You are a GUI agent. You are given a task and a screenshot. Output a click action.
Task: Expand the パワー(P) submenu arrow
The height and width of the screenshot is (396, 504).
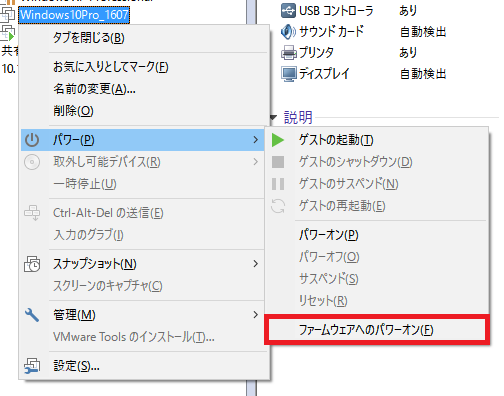pyautogui.click(x=255, y=140)
